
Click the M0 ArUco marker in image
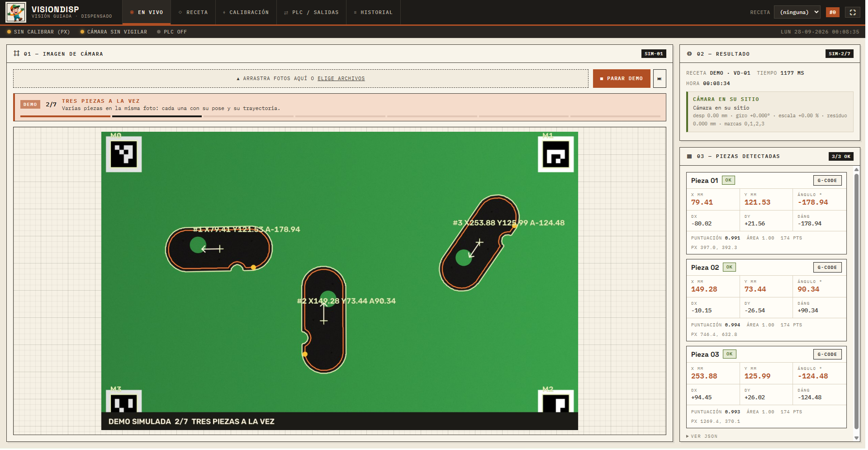click(x=123, y=154)
